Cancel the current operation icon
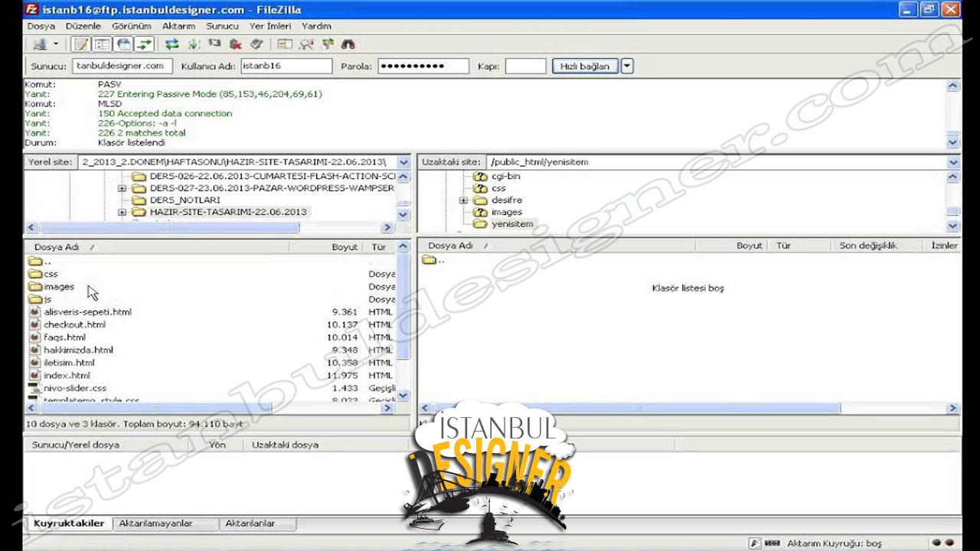Image resolution: width=980 pixels, height=551 pixels. [214, 44]
